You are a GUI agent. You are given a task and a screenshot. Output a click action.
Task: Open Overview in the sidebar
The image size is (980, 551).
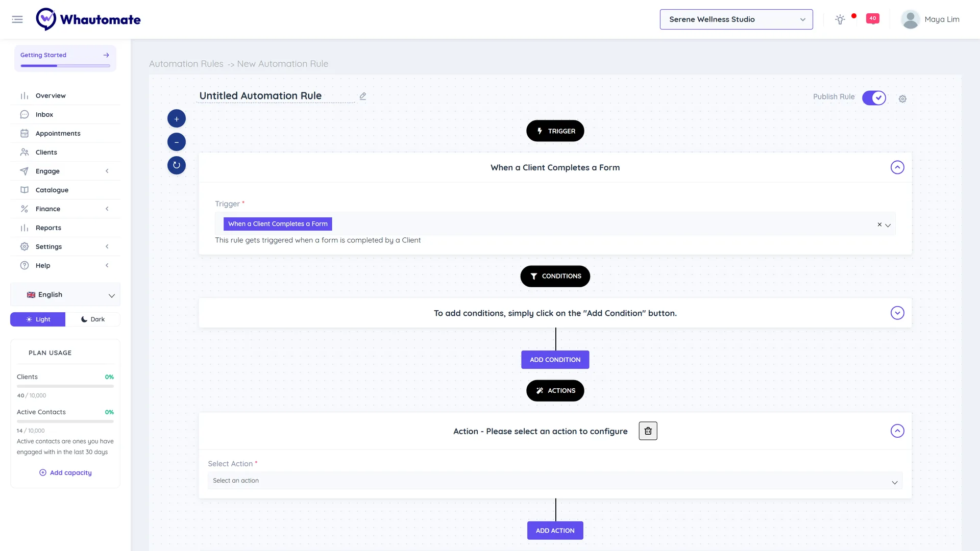click(65, 95)
